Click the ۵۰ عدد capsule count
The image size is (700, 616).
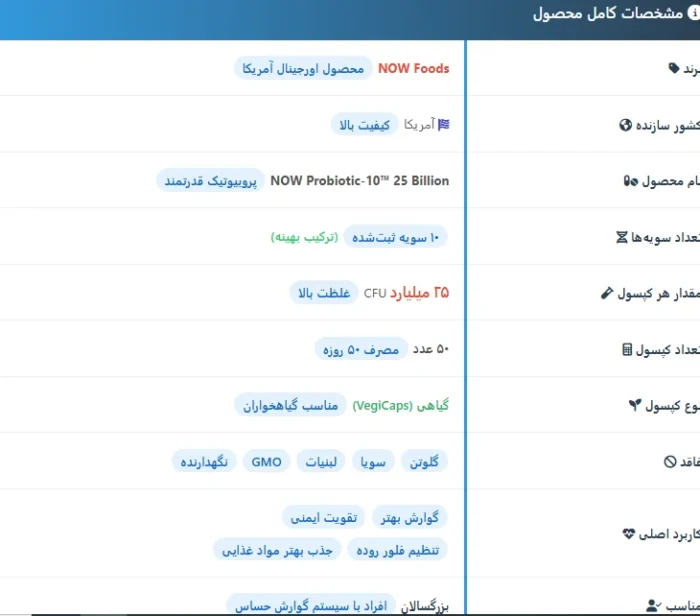[431, 349]
